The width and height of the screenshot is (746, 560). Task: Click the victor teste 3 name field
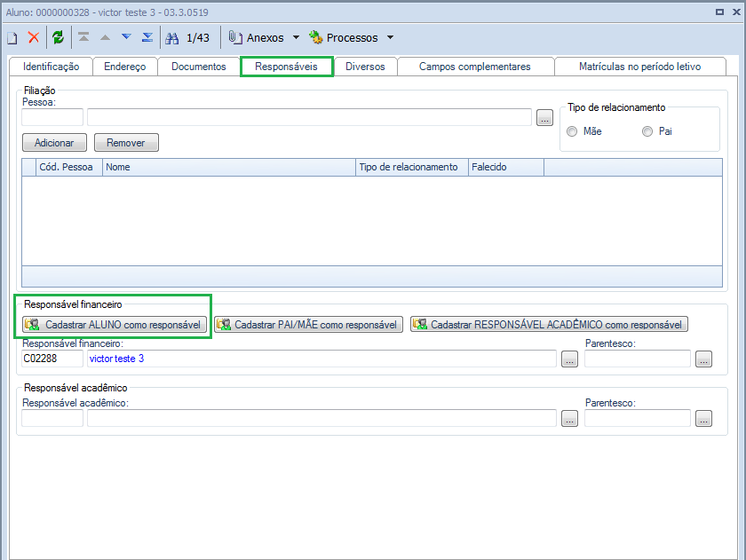coord(321,359)
